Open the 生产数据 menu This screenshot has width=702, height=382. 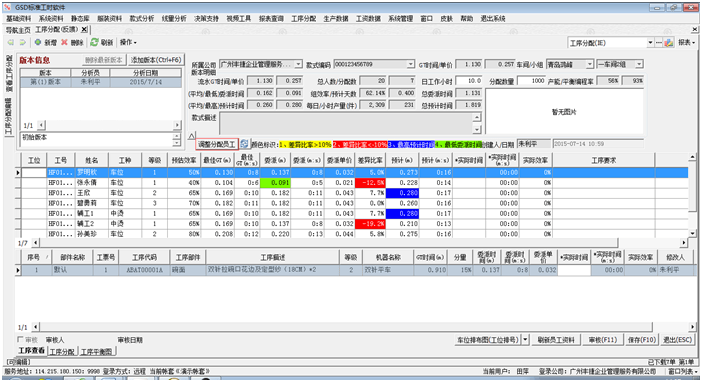coord(336,19)
